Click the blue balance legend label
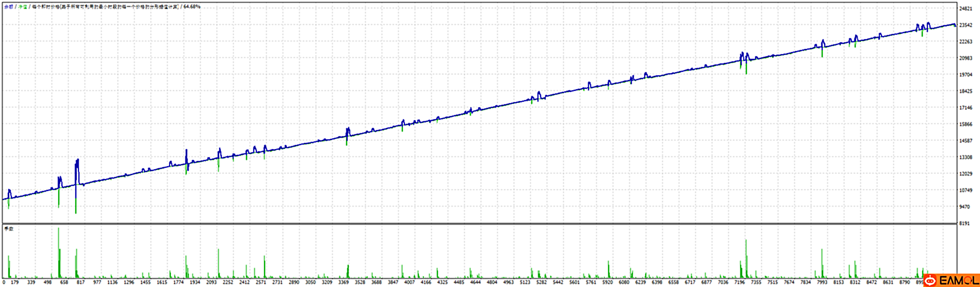 (x=8, y=7)
